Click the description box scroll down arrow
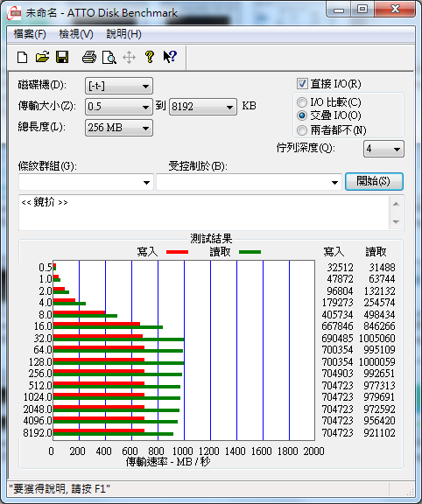Viewport: 422px width, 504px height. [x=396, y=221]
